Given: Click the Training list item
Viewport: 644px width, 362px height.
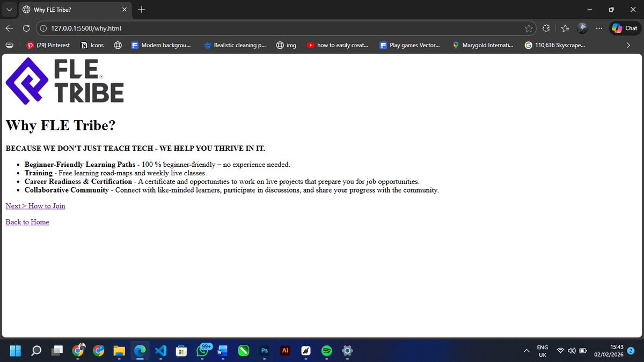Looking at the screenshot, I should [x=115, y=173].
